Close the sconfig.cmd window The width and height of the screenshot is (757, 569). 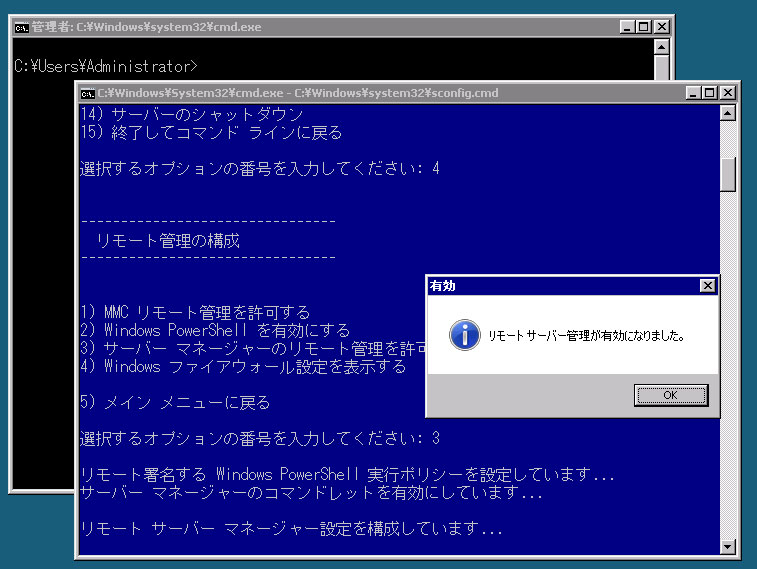[x=728, y=93]
